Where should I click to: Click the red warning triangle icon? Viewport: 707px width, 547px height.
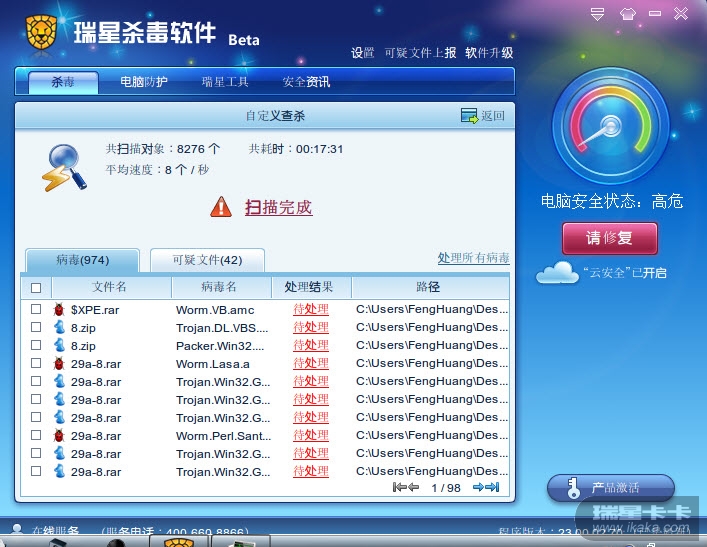(x=221, y=207)
